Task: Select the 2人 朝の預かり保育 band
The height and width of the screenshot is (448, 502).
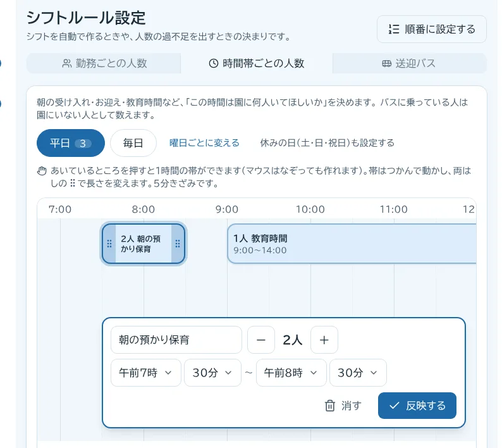Action: pyautogui.click(x=144, y=244)
